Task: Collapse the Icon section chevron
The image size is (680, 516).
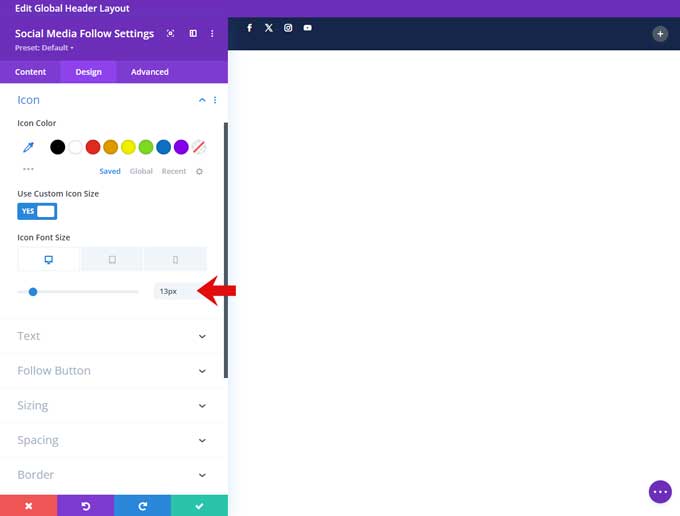Action: [x=202, y=100]
